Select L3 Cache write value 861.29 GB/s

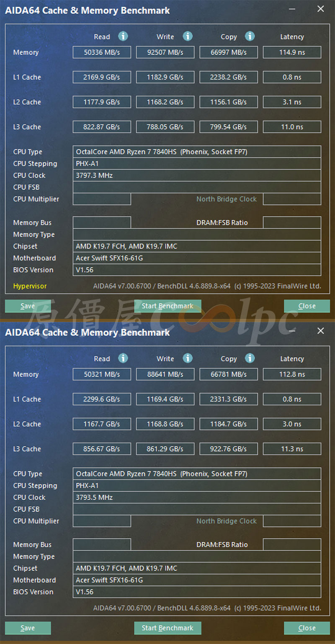point(165,449)
